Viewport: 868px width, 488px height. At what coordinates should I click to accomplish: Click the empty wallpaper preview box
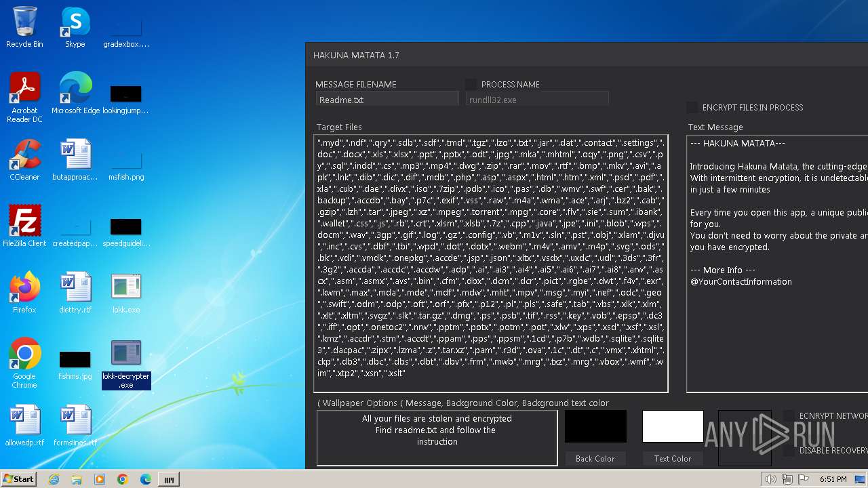click(x=745, y=438)
